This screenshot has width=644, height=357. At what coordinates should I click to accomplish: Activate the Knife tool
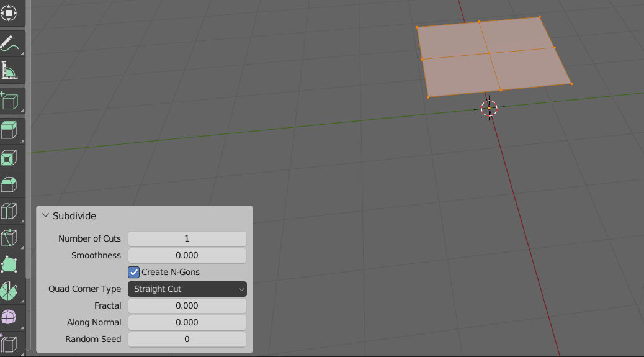[x=9, y=238]
